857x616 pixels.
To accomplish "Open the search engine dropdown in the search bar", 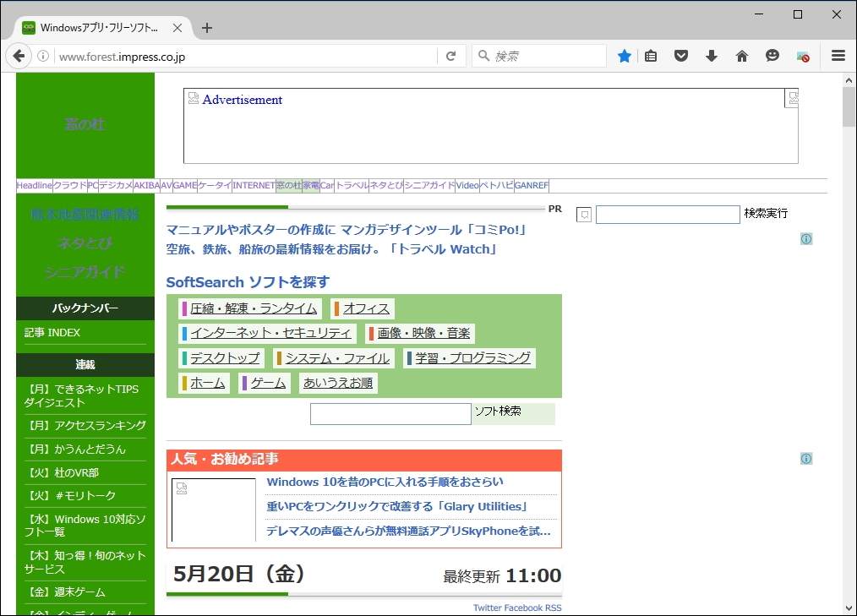I will tap(483, 56).
